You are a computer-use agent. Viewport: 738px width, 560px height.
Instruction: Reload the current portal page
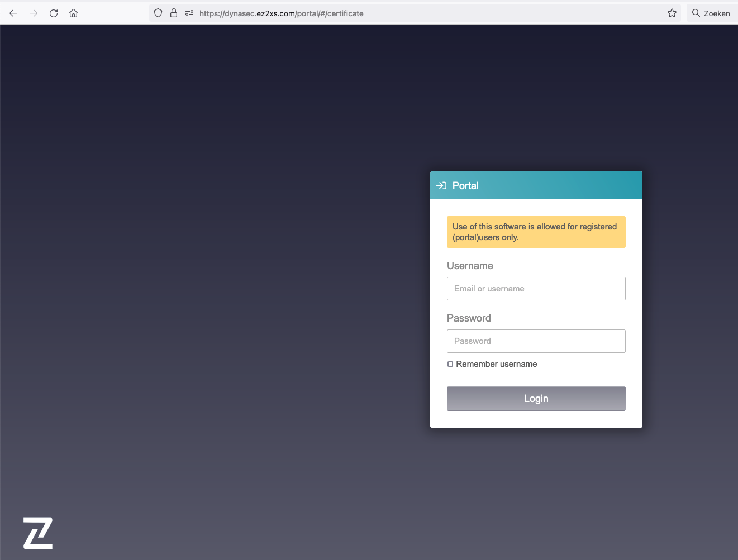point(54,13)
